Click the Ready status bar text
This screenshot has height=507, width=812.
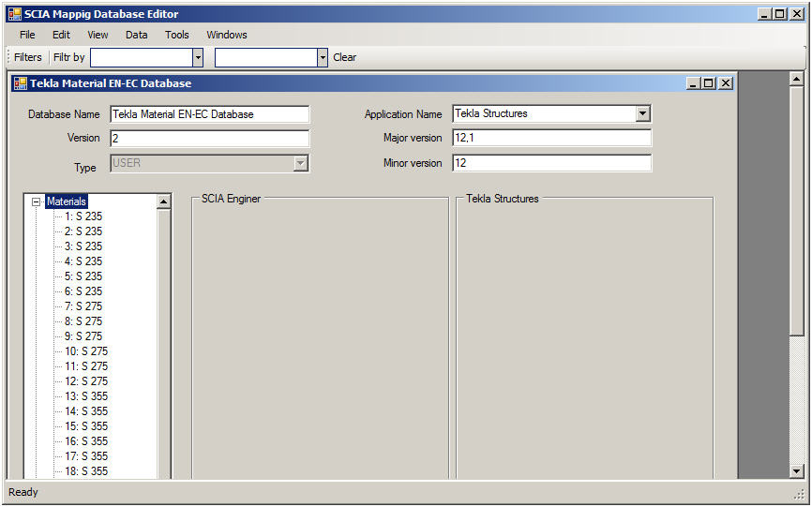tap(23, 492)
